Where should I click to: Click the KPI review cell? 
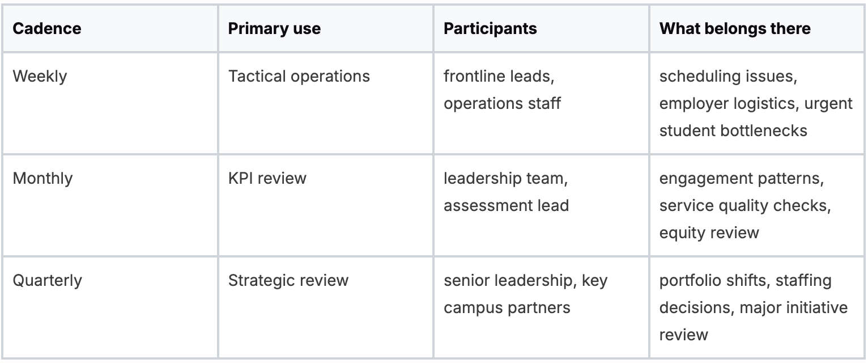[267, 178]
